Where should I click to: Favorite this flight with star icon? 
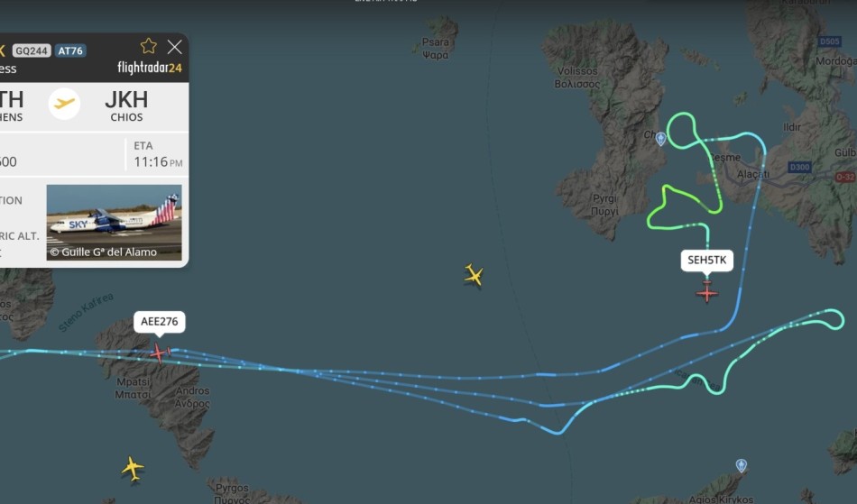click(149, 46)
